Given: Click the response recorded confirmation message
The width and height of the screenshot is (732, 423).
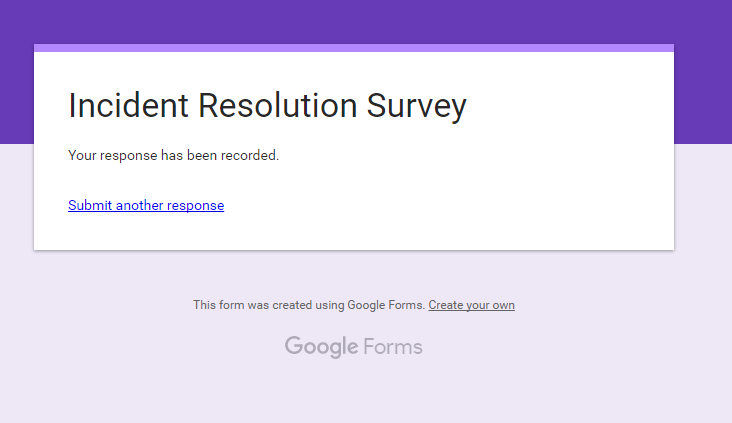Looking at the screenshot, I should [x=173, y=155].
